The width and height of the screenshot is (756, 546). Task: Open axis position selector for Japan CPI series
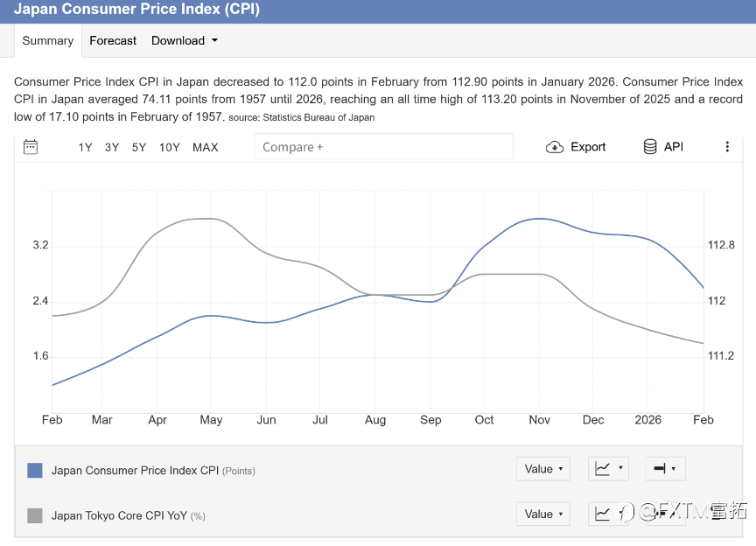coord(665,469)
